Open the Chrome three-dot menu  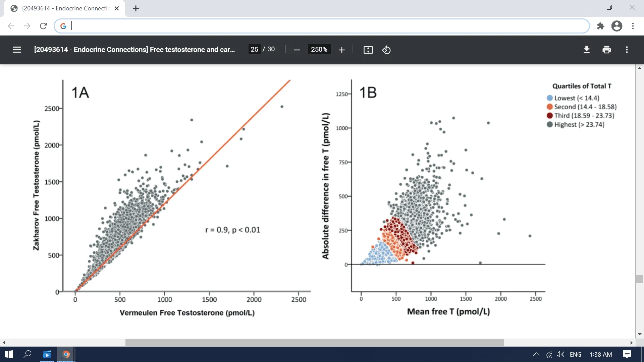click(x=633, y=26)
